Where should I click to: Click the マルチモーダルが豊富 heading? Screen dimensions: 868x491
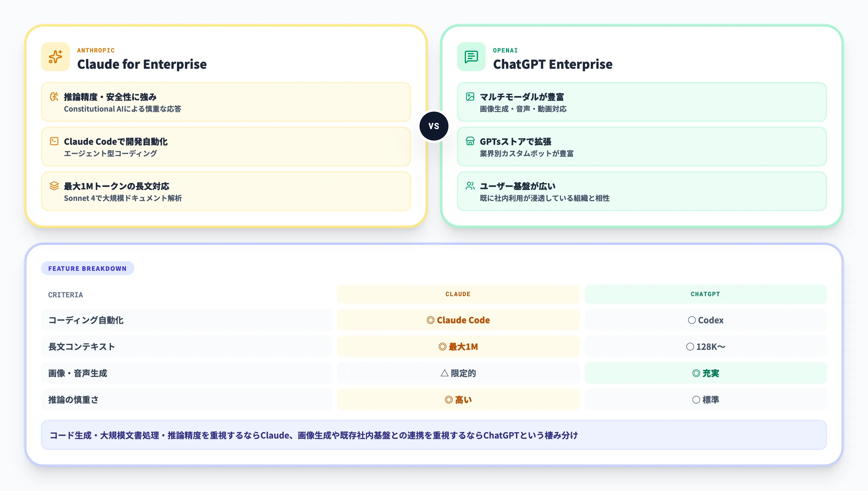click(x=522, y=97)
